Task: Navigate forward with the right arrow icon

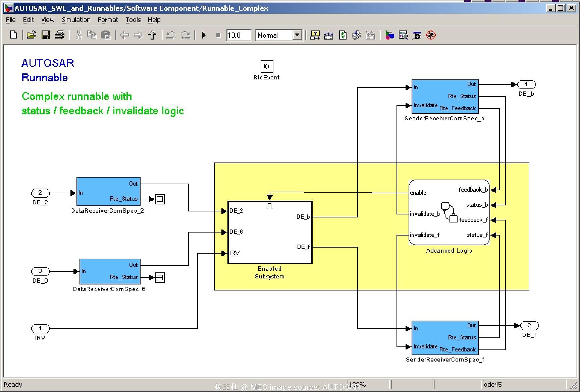Action: (138, 35)
